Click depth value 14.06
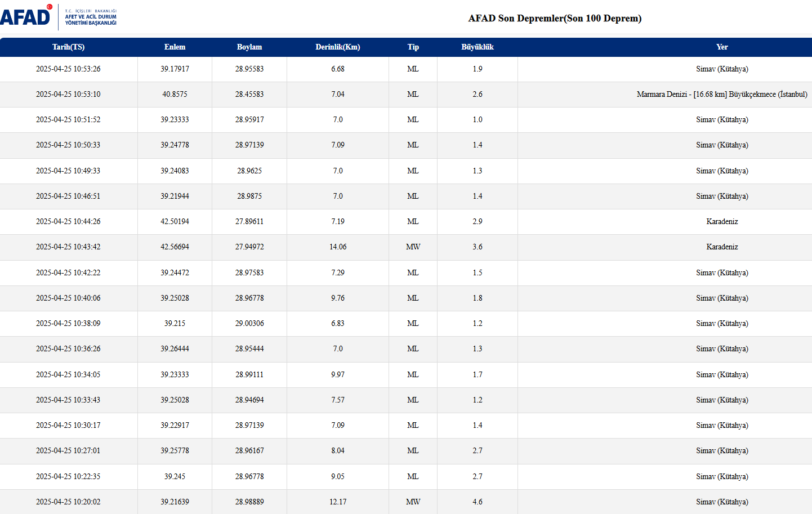The width and height of the screenshot is (812, 514). 338,247
